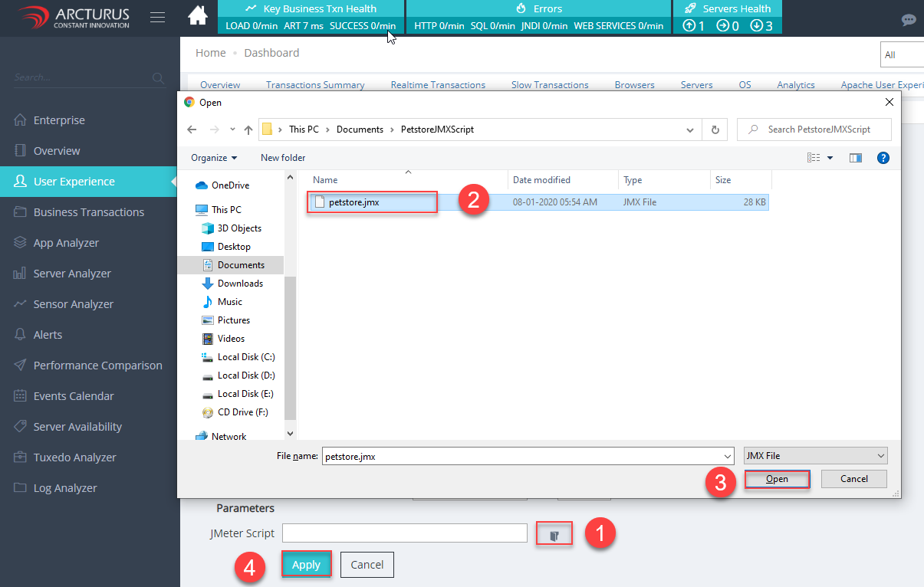Viewport: 924px width, 587px height.
Task: Expand the Organize dropdown menu
Action: pyautogui.click(x=214, y=158)
